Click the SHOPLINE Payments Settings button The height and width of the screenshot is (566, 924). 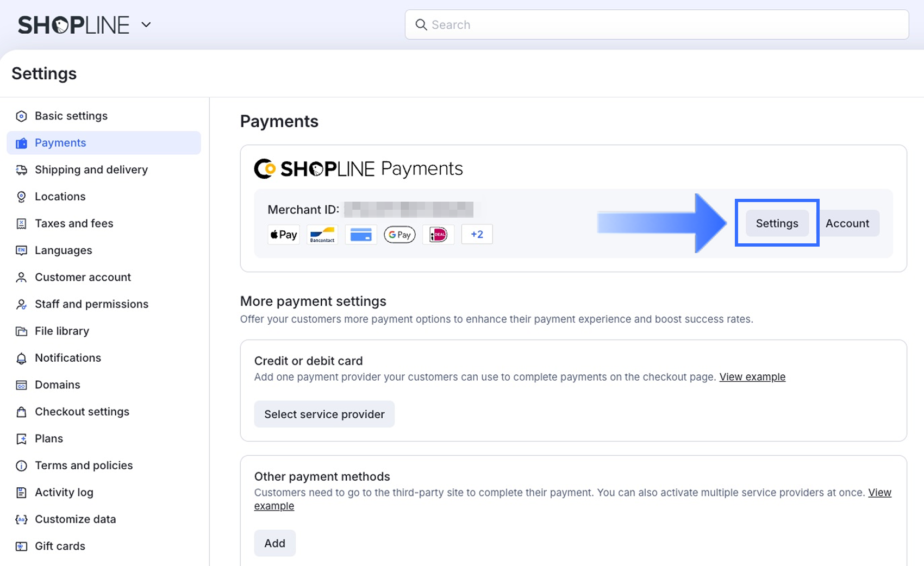pos(777,223)
